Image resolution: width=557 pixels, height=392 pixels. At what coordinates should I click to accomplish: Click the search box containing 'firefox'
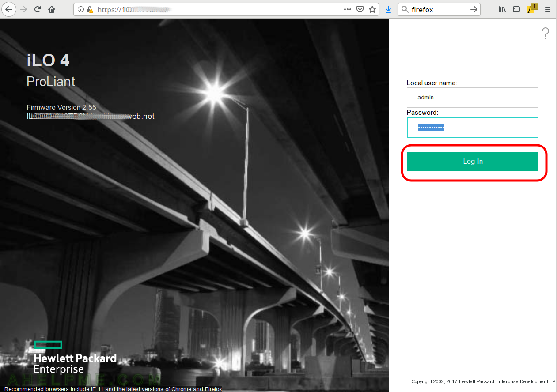pos(440,9)
